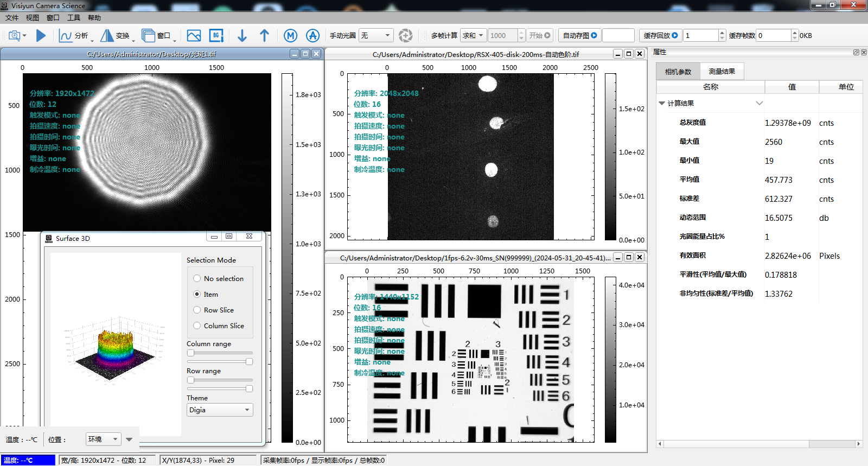This screenshot has width=868, height=466.
Task: Maximize the 1fps-6.2v-30ms image window
Action: 629,257
